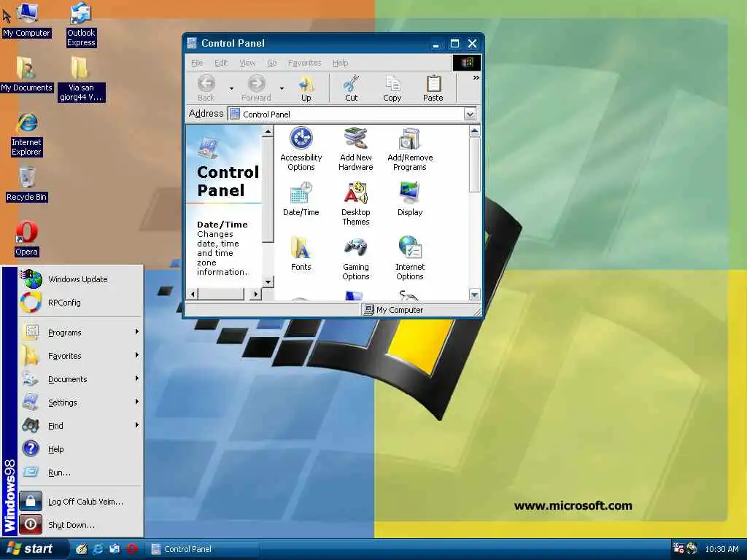Click the Windows logo throbber in toolbar
This screenshot has height=560, width=747.
pyautogui.click(x=466, y=63)
